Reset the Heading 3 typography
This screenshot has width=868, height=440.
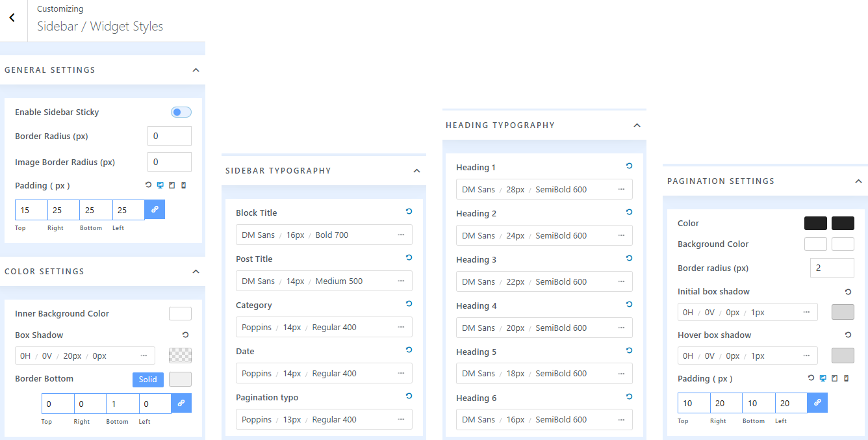[629, 259]
